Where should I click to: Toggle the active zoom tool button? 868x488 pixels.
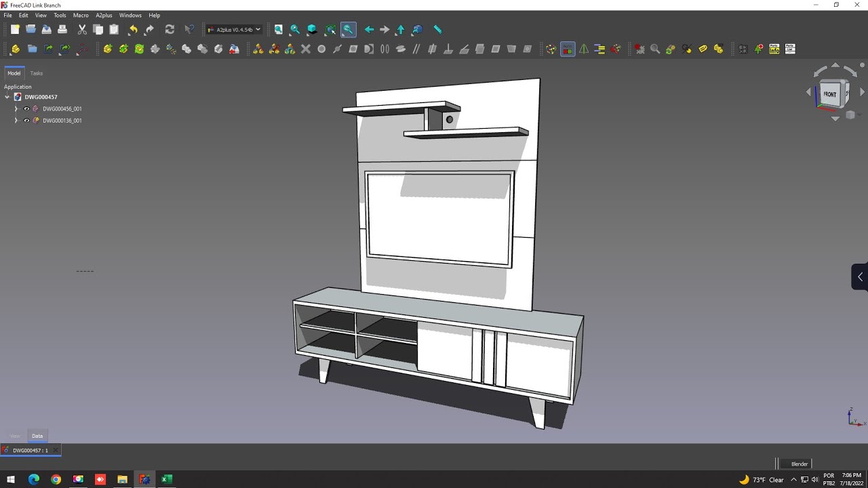click(x=348, y=29)
